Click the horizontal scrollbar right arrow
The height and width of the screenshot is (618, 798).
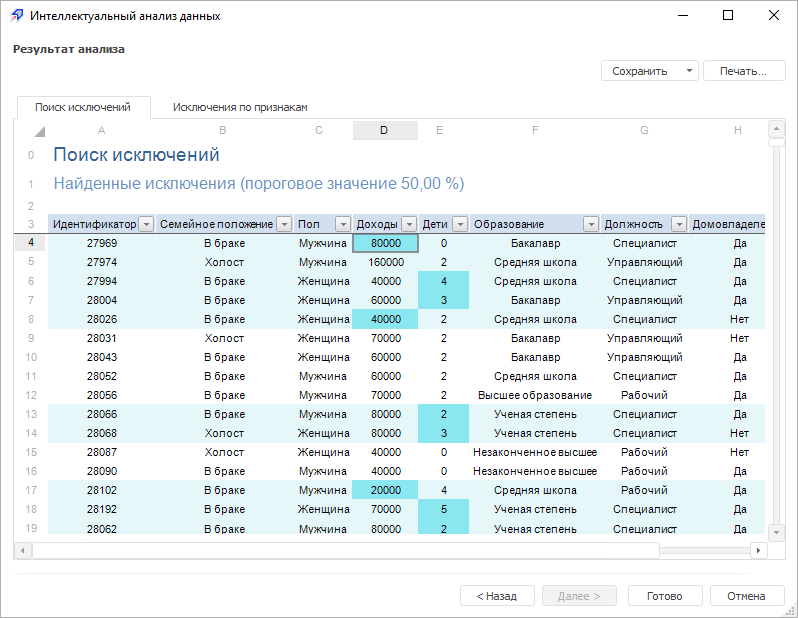click(x=758, y=550)
